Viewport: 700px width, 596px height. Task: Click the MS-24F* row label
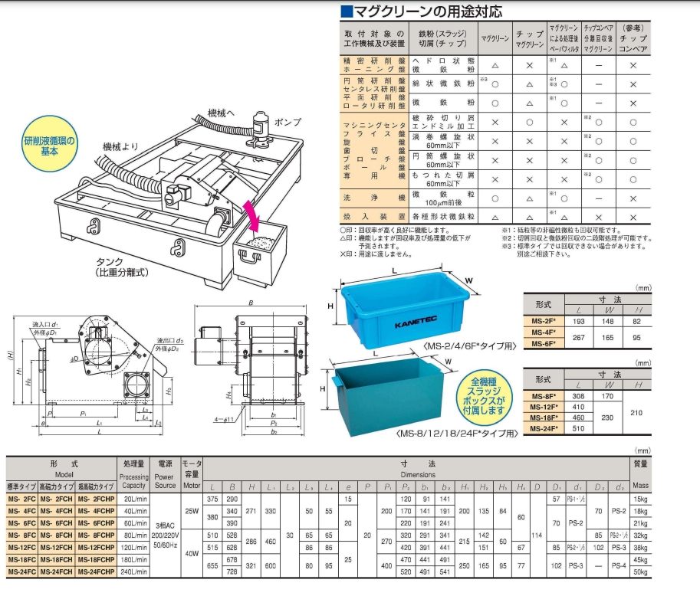point(544,428)
